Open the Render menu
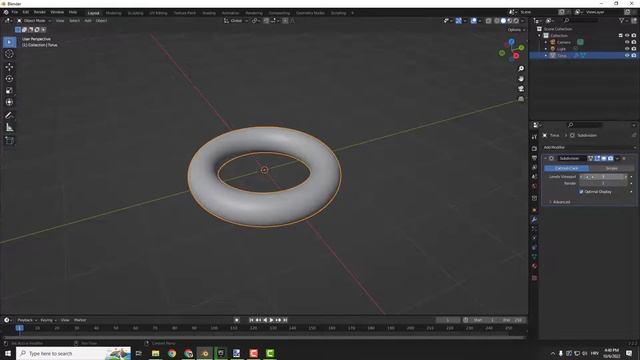The height and width of the screenshot is (360, 640). 40,12
